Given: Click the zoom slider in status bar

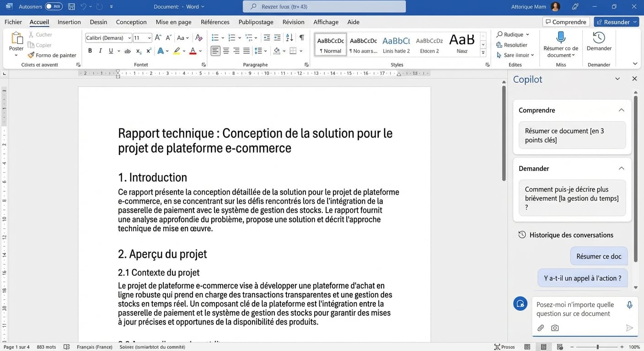Looking at the screenshot, I should [597, 347].
